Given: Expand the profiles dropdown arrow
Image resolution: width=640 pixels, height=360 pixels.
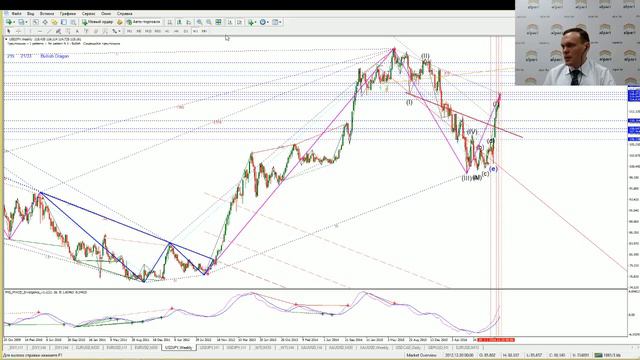Looking at the screenshot, I should [x=27, y=22].
